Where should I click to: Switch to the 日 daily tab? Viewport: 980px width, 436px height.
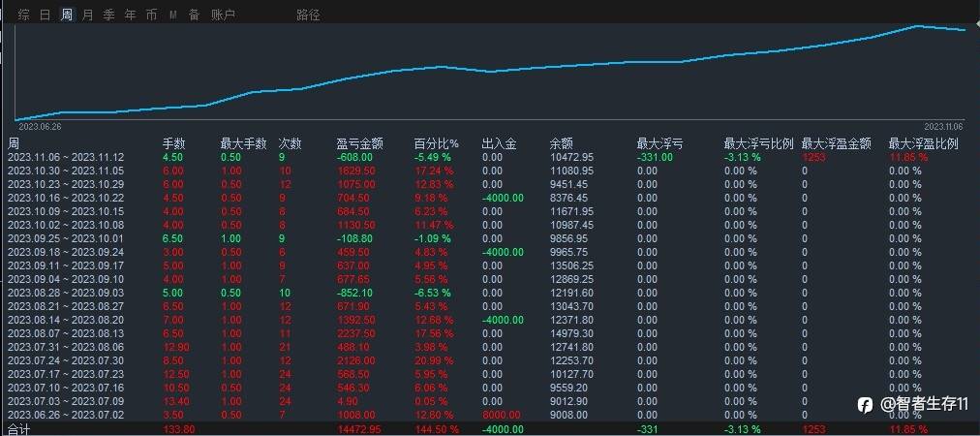click(x=45, y=15)
